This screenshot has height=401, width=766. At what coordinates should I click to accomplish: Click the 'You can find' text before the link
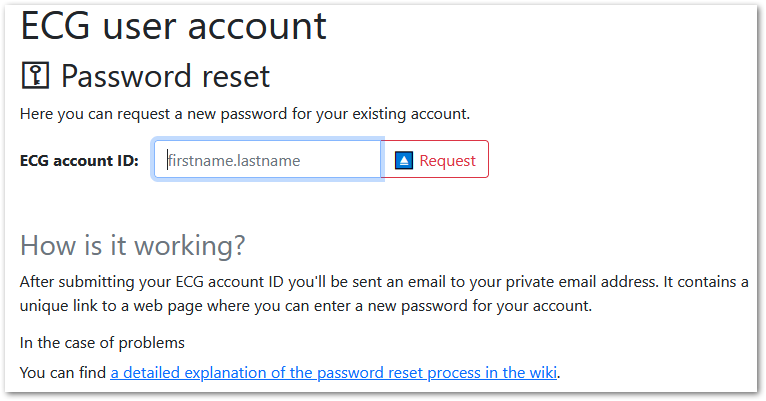[63, 373]
